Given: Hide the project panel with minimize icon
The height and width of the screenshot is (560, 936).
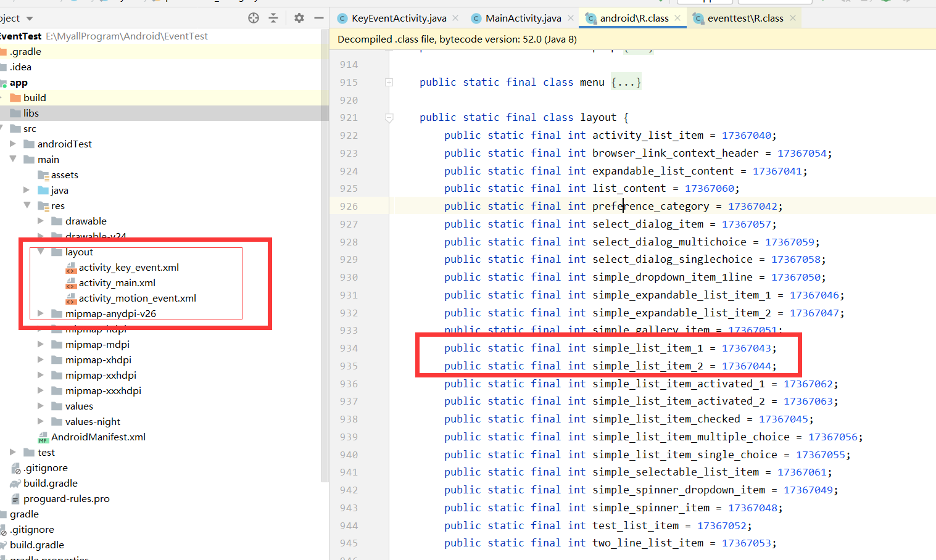Looking at the screenshot, I should [x=319, y=18].
